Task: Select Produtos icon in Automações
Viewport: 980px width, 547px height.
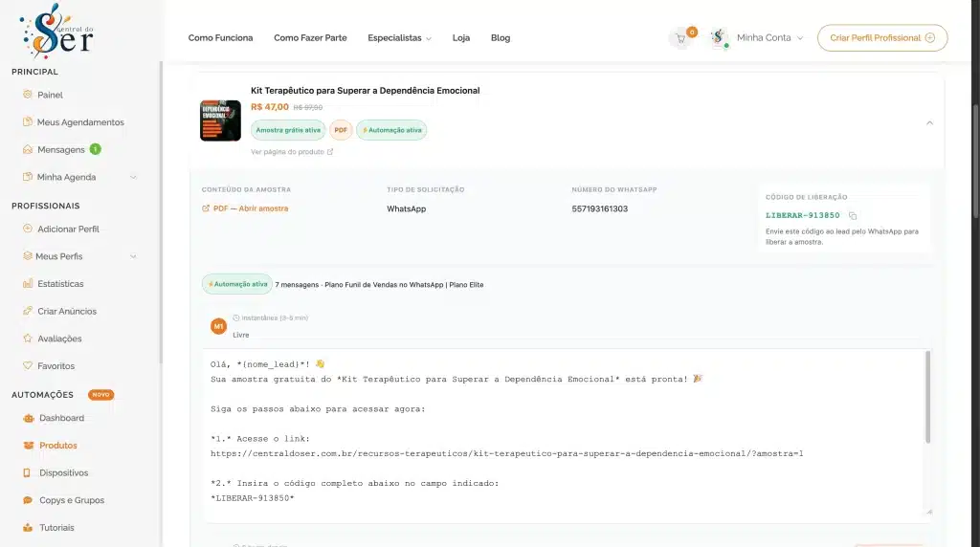Action: click(28, 446)
